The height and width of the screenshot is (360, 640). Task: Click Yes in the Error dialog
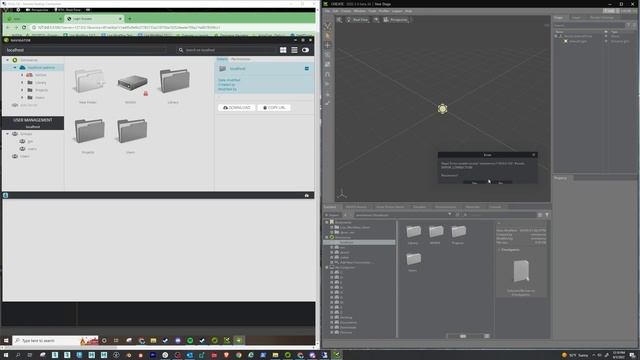474,183
